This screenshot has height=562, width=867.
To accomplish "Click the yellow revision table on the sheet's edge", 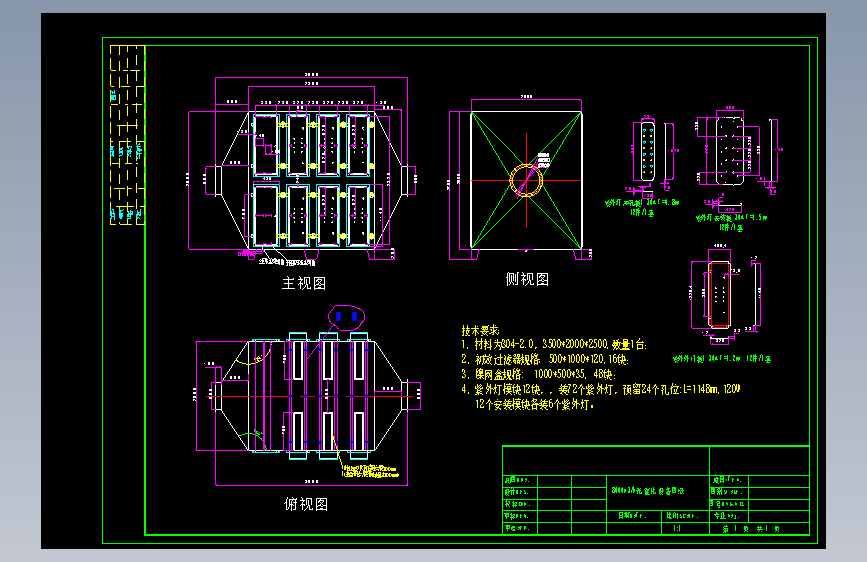I will [127, 135].
